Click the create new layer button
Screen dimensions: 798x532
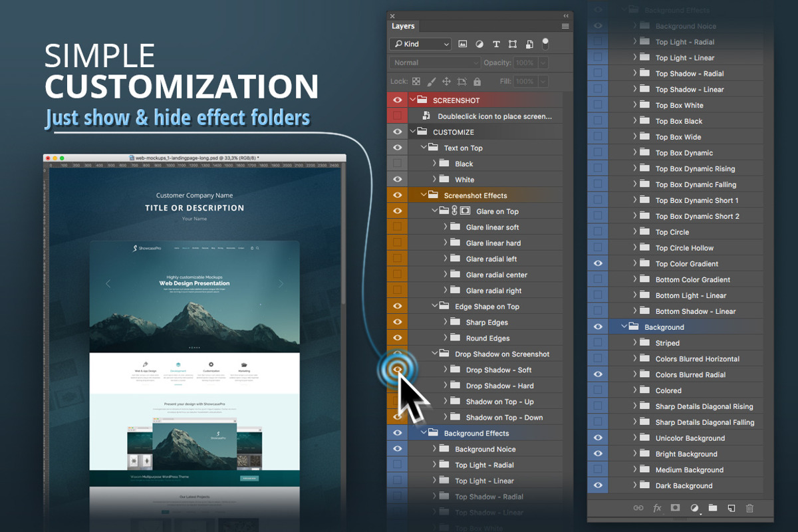[731, 508]
